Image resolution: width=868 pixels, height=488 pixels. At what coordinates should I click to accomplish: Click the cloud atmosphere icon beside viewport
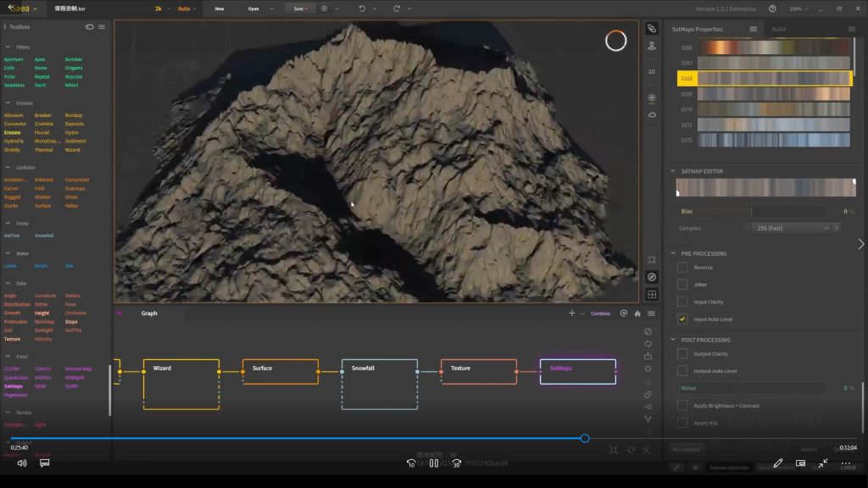tap(651, 114)
